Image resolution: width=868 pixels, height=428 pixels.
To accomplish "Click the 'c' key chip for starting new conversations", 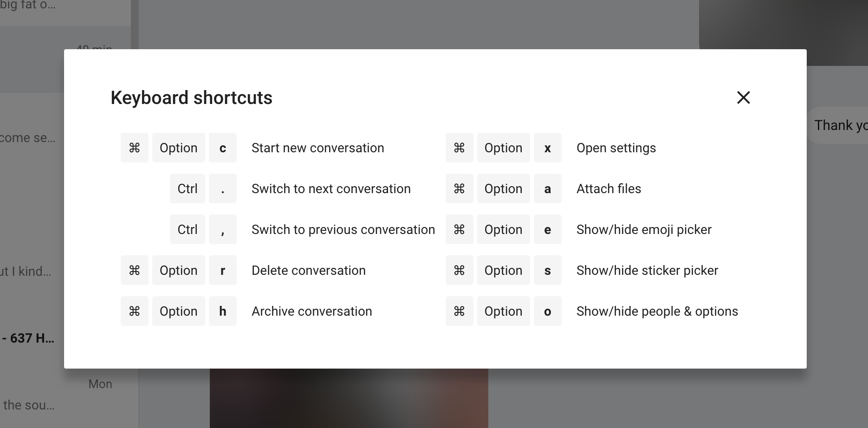I will pos(223,148).
